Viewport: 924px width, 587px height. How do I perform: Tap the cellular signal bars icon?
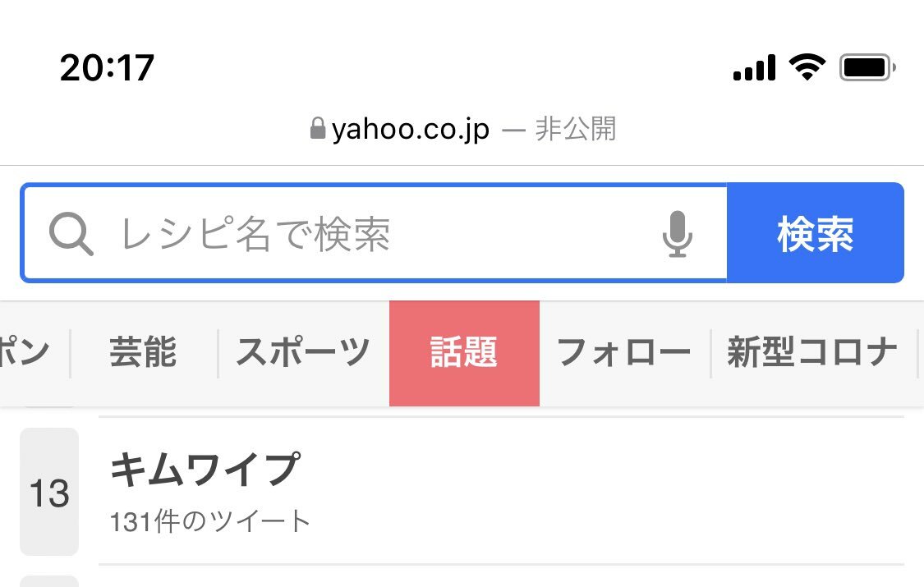point(754,67)
